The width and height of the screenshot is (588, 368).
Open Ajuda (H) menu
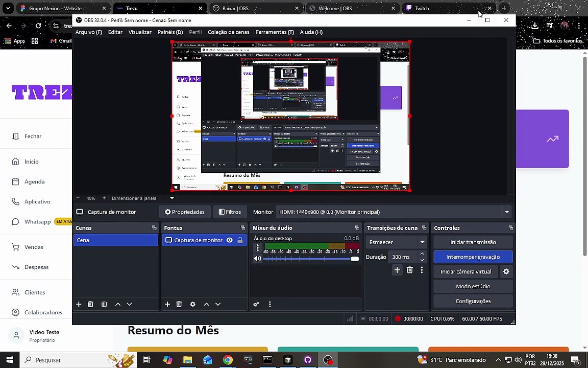(x=311, y=32)
